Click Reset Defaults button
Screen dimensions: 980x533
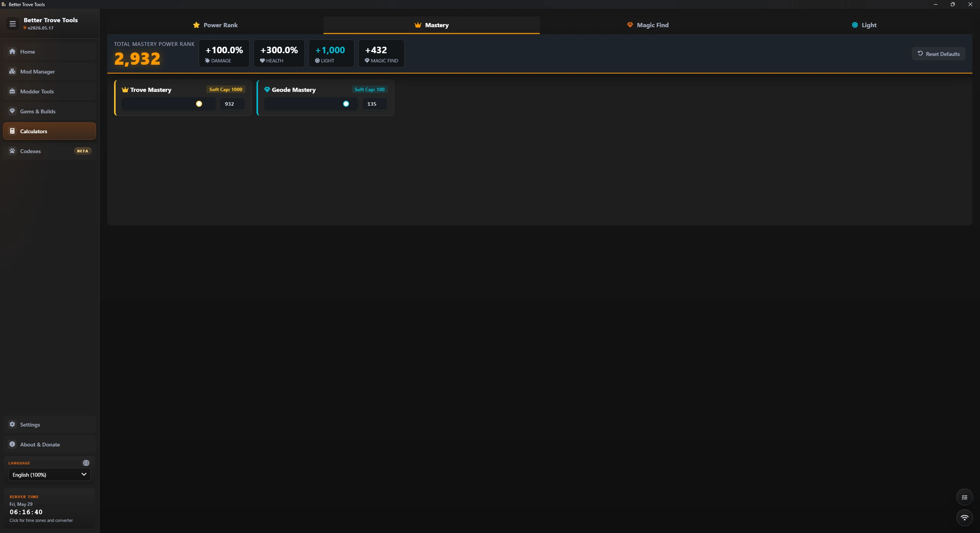(x=938, y=54)
